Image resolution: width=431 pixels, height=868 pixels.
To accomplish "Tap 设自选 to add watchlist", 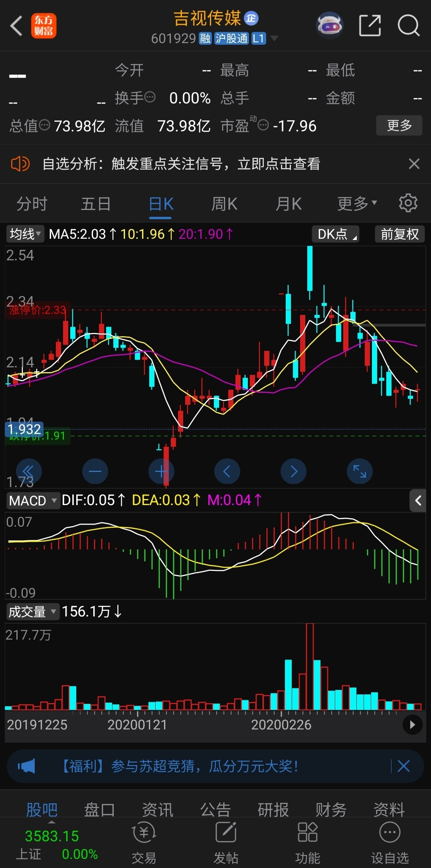I will (390, 843).
